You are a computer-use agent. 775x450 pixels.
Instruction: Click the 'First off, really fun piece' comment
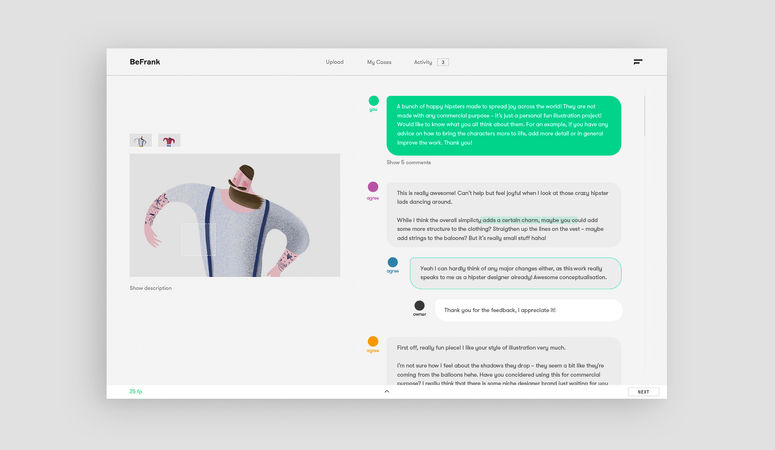pyautogui.click(x=503, y=361)
